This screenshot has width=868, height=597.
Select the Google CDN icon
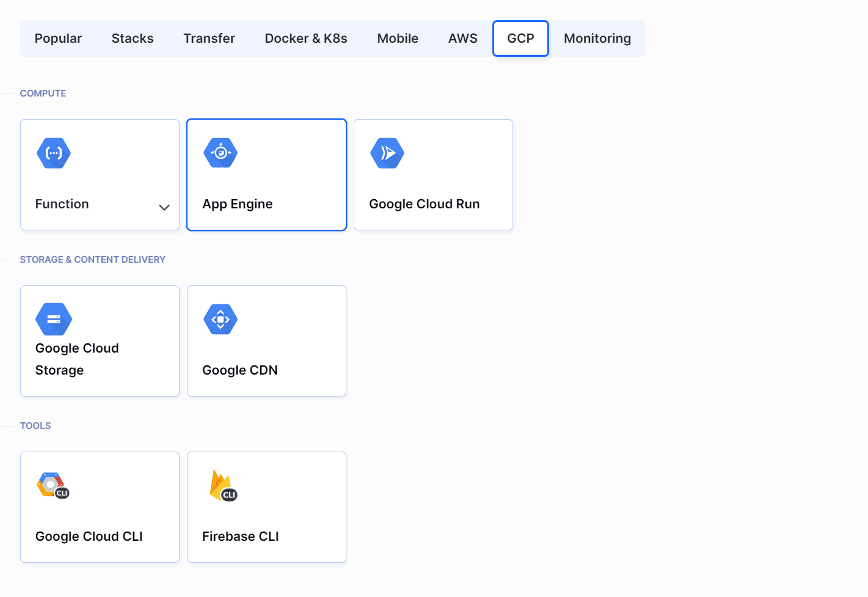point(221,318)
